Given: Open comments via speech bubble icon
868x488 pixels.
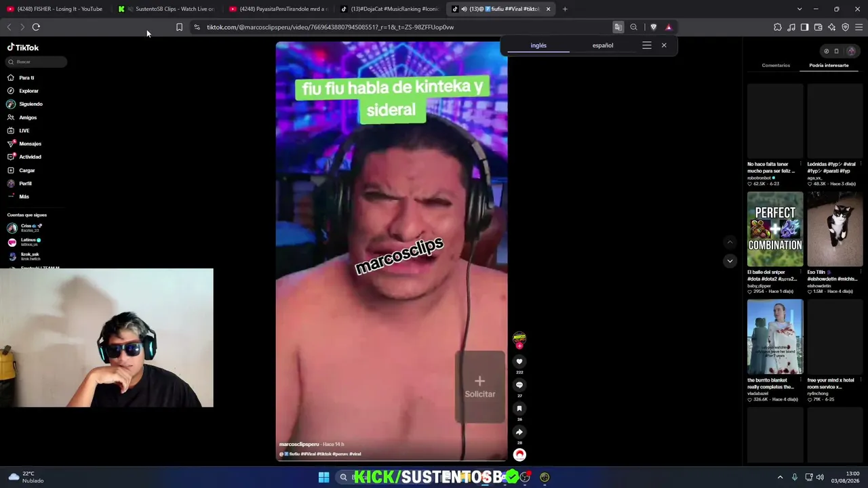Looking at the screenshot, I should 519,385.
